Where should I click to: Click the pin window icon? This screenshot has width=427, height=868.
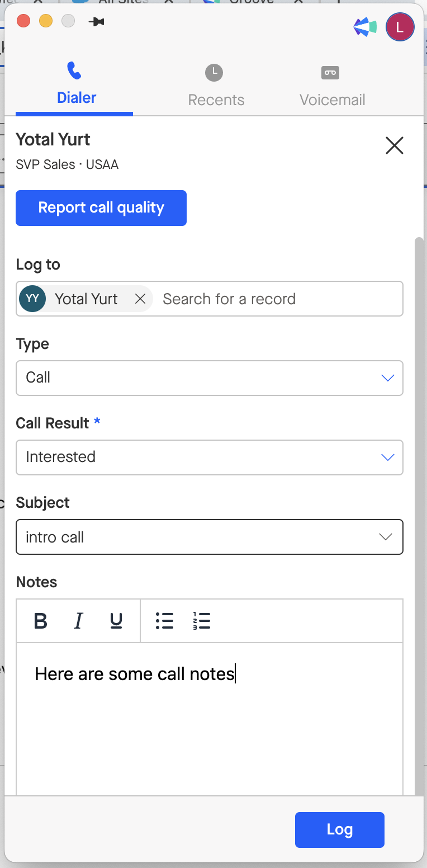point(96,22)
